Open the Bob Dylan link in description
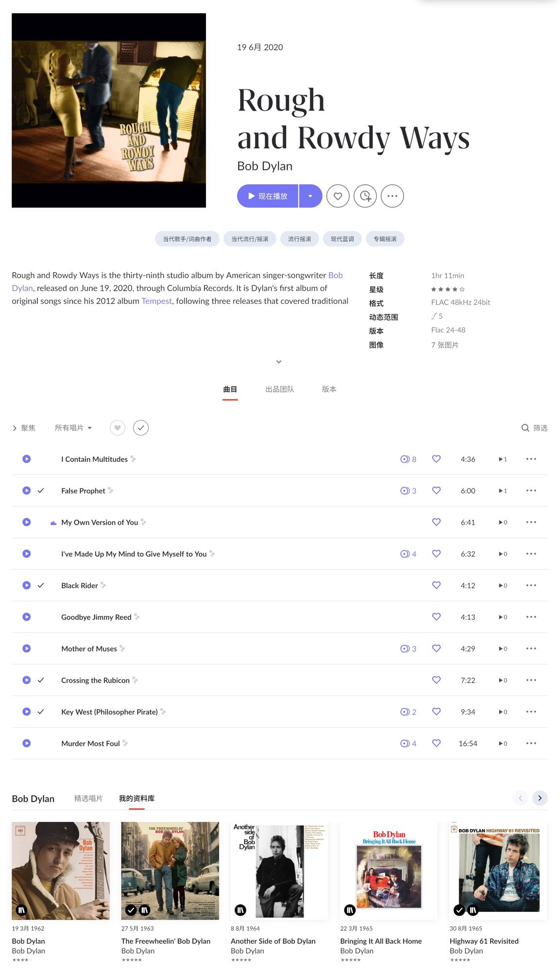The width and height of the screenshot is (560, 980). [x=336, y=275]
